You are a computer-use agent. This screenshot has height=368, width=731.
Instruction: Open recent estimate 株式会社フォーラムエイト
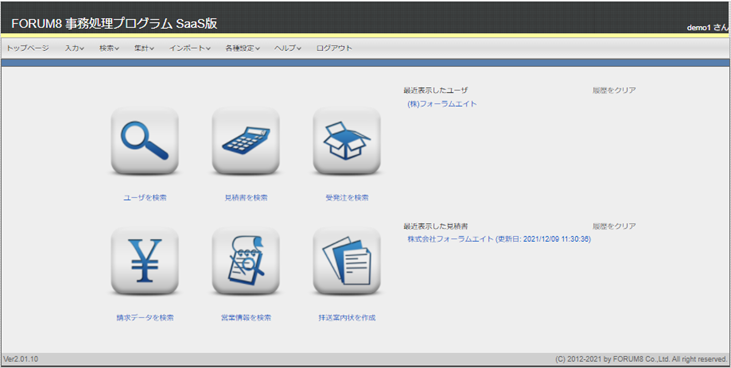(x=499, y=239)
